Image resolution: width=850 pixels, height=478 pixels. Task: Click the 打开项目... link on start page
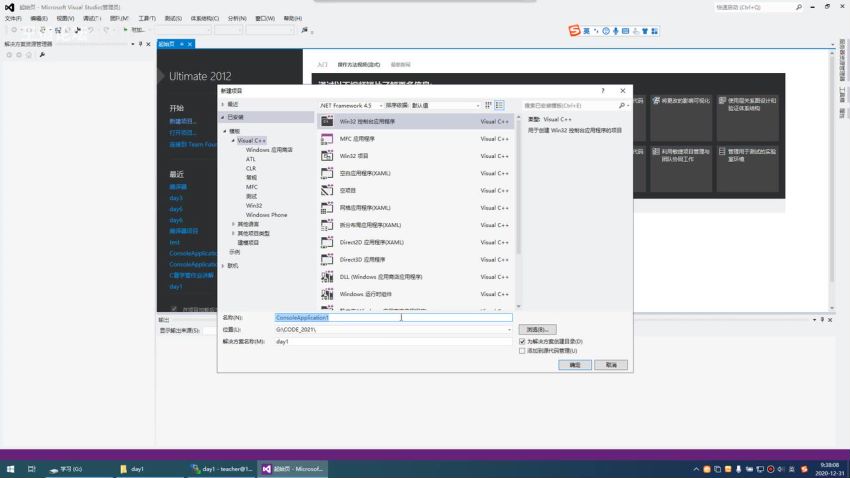tap(183, 133)
